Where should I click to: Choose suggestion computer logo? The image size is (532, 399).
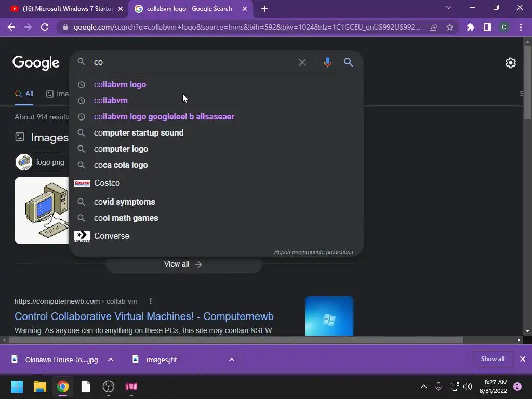216,149
